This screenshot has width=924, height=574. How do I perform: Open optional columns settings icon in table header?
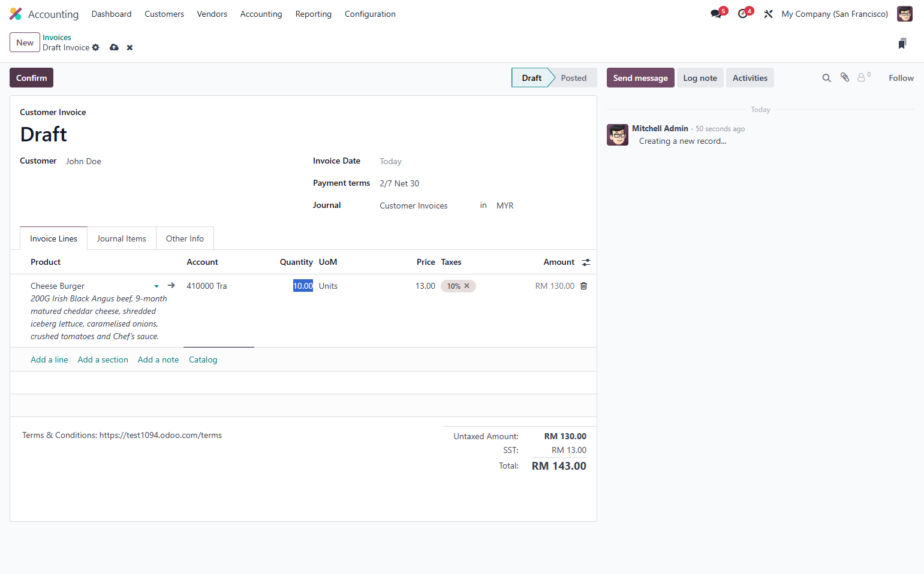pyautogui.click(x=586, y=262)
